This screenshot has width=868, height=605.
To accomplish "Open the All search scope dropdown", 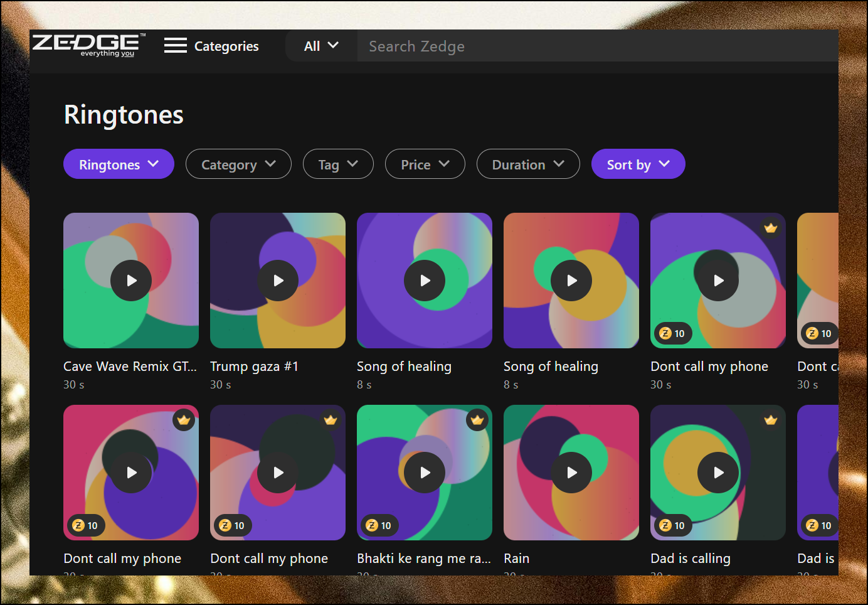I will 321,46.
